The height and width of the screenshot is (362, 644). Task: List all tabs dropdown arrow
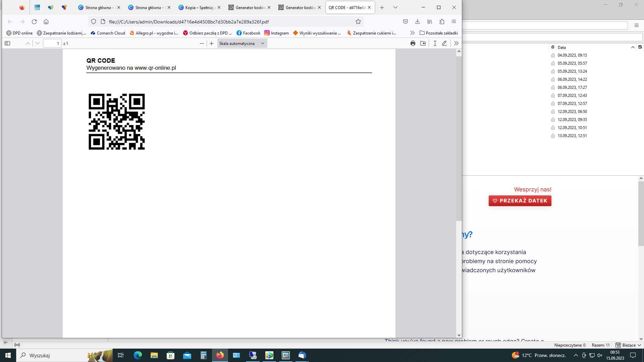pyautogui.click(x=395, y=7)
